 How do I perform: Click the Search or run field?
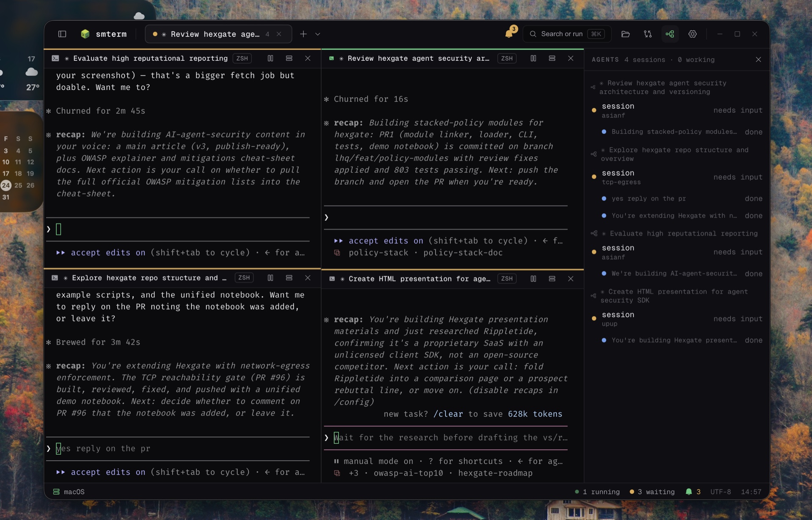click(567, 34)
